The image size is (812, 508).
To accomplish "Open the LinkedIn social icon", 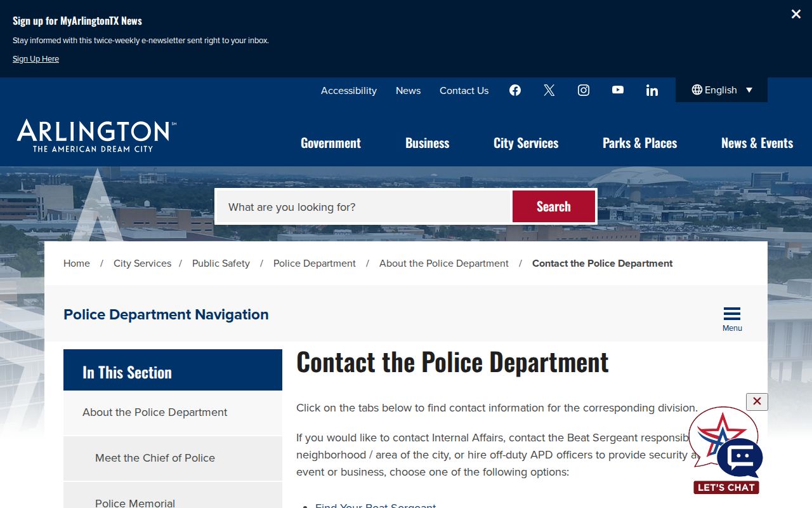I will (652, 90).
